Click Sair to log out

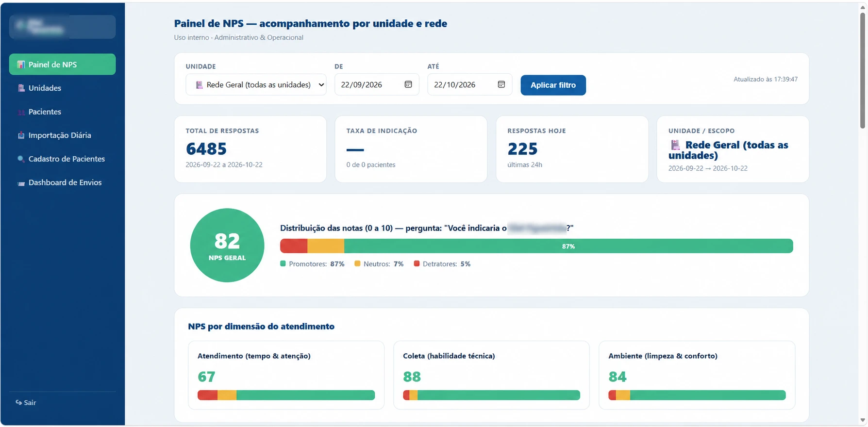[26, 402]
